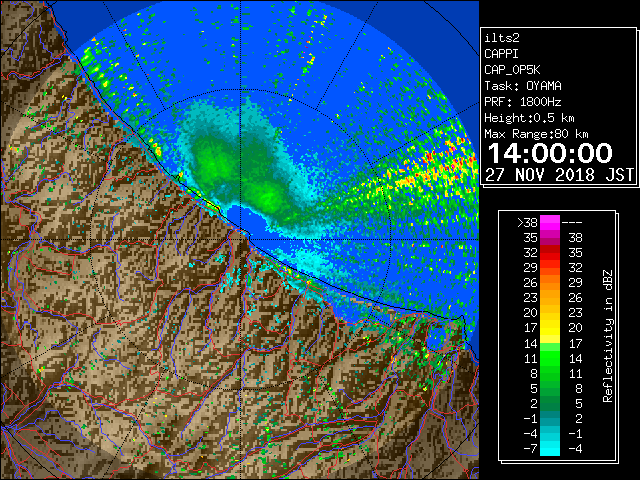Click the cyan -7 to -4 dBZ legend swatch
This screenshot has width=640, height=480.
tap(550, 448)
